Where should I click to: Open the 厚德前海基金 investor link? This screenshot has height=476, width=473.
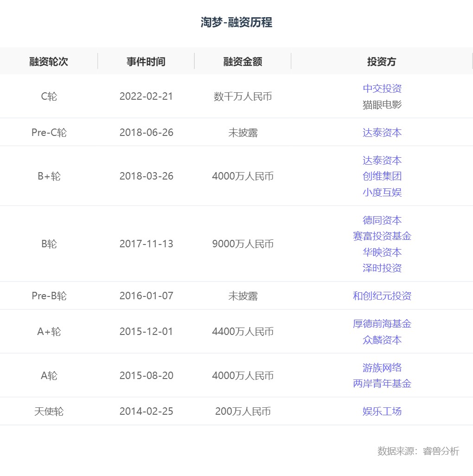tap(382, 324)
